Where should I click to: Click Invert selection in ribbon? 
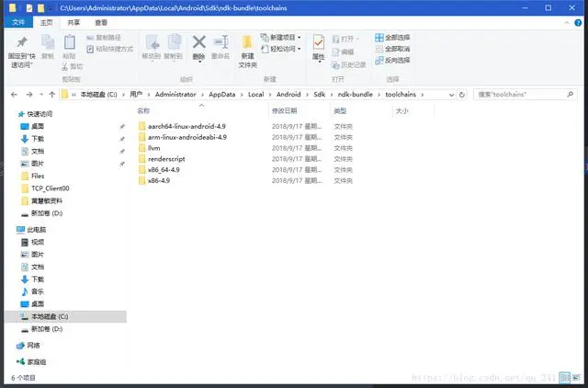(x=392, y=60)
